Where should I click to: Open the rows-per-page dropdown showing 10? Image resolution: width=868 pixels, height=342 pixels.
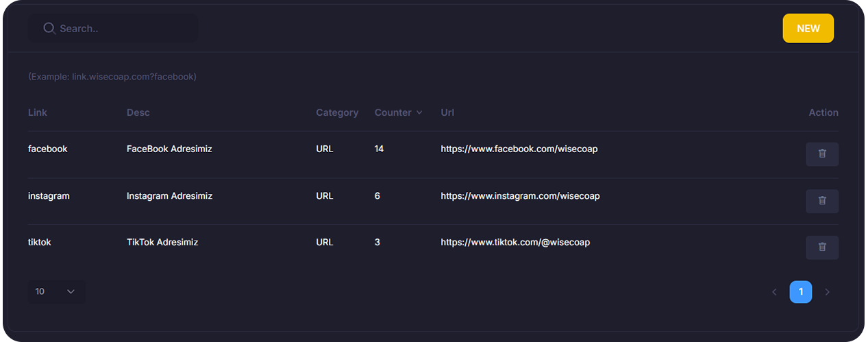pos(56,291)
